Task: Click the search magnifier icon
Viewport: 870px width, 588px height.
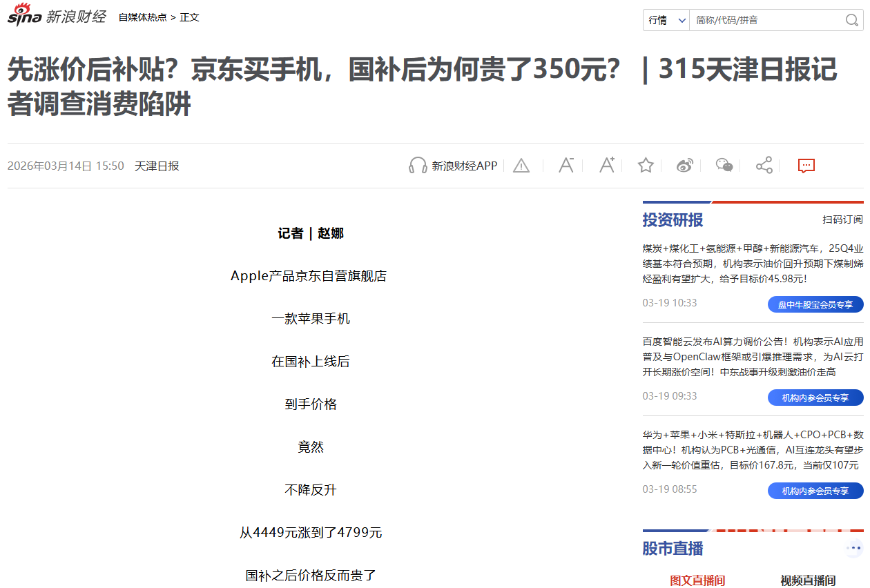Action: 851,20
